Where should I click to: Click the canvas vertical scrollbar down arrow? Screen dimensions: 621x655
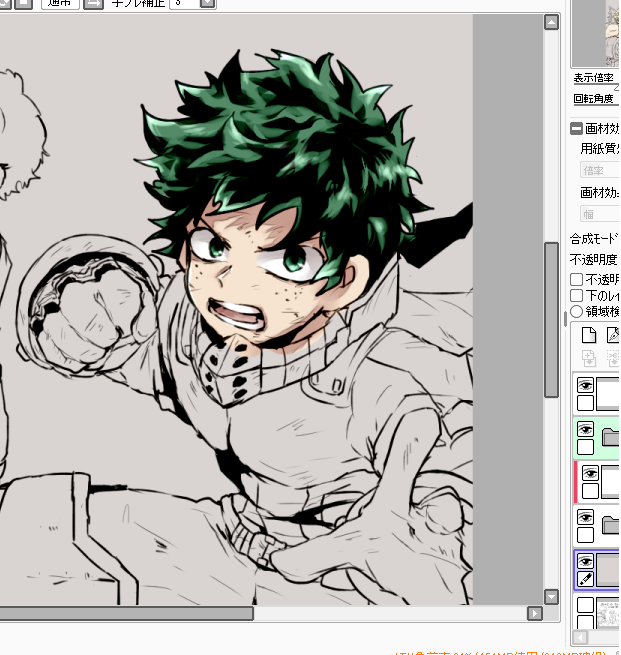551,597
